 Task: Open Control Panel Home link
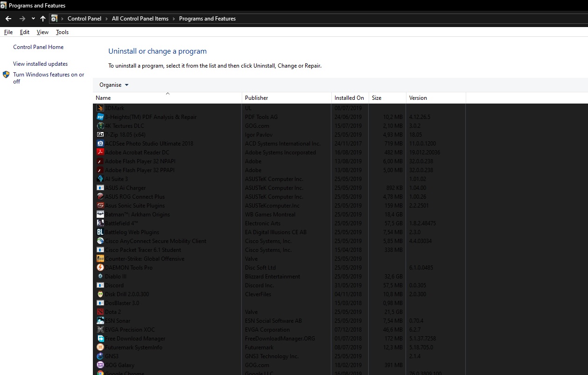(x=38, y=47)
